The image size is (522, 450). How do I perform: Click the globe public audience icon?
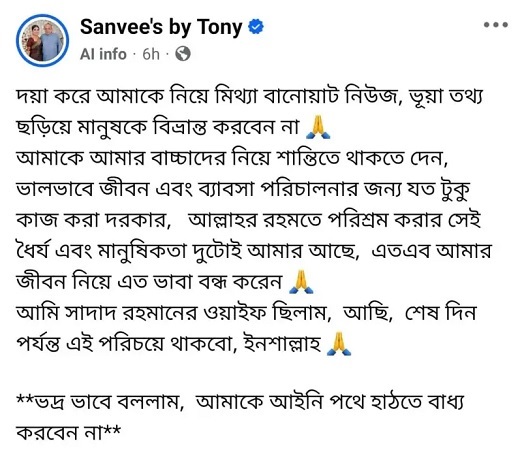[183, 54]
